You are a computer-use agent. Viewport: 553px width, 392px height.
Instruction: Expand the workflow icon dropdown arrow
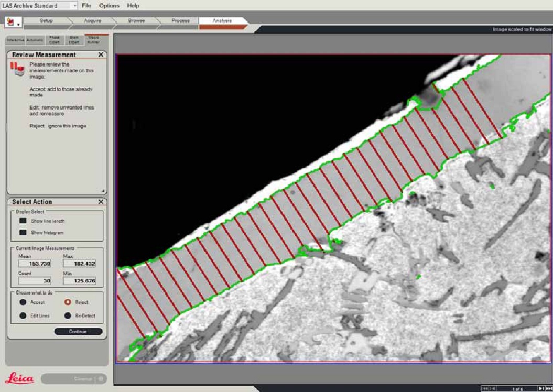tap(19, 24)
